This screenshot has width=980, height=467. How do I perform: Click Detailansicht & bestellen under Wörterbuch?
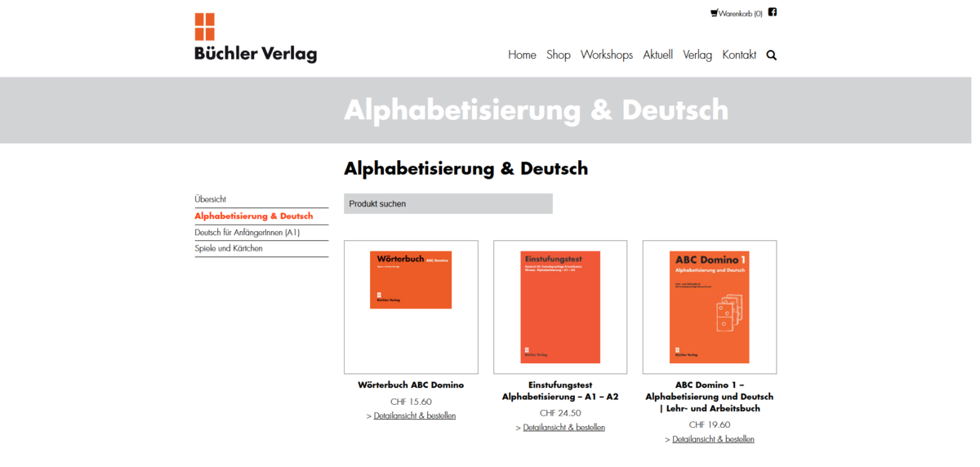pyautogui.click(x=414, y=416)
